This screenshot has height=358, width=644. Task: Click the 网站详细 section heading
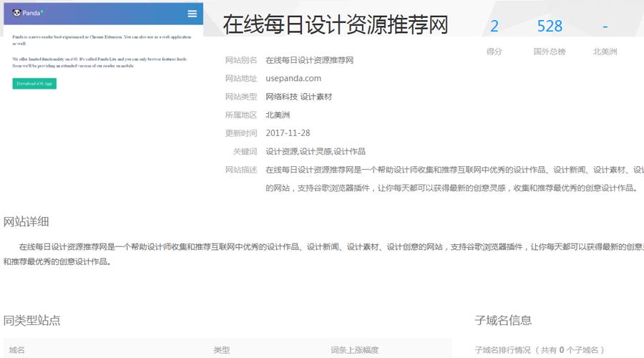coord(26,221)
